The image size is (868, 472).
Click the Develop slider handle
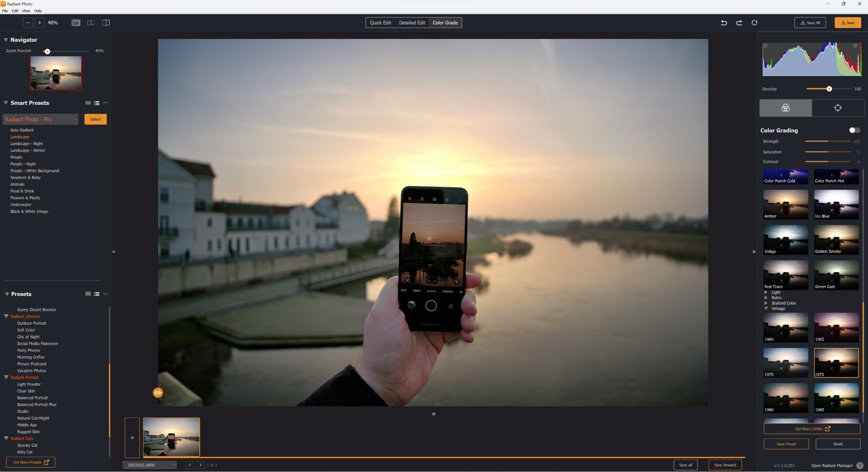[x=829, y=89]
